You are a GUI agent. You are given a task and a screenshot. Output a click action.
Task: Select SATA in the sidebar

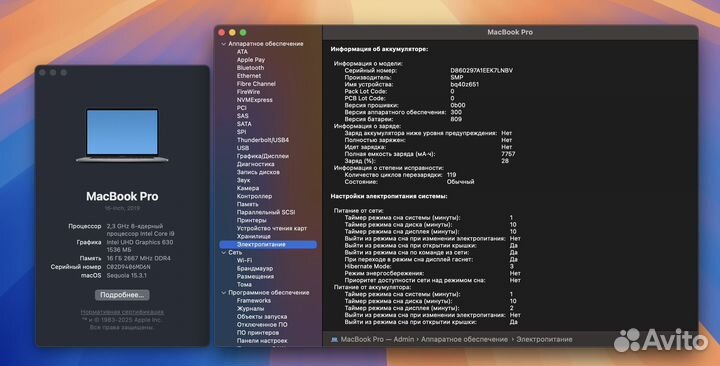click(x=244, y=124)
